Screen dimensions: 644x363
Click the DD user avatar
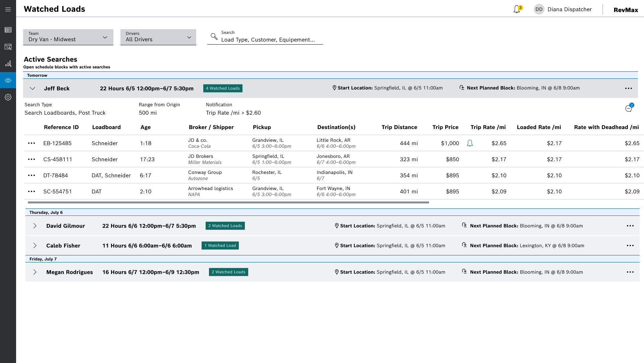pyautogui.click(x=539, y=9)
